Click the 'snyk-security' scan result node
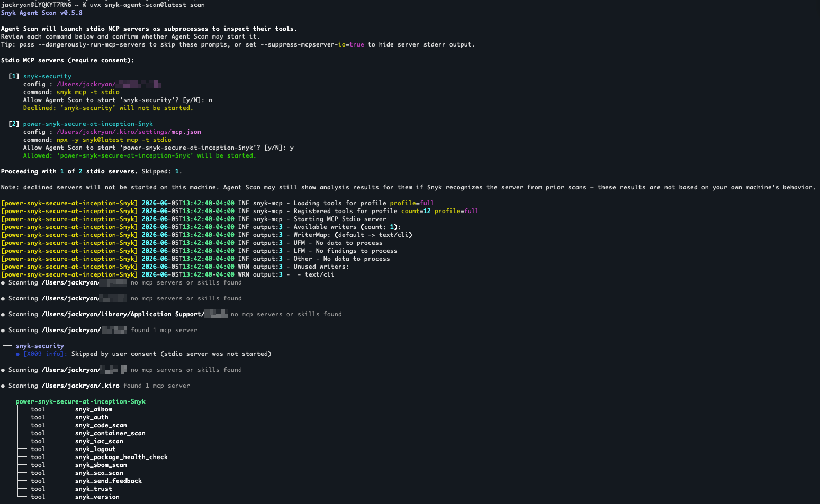 point(40,346)
